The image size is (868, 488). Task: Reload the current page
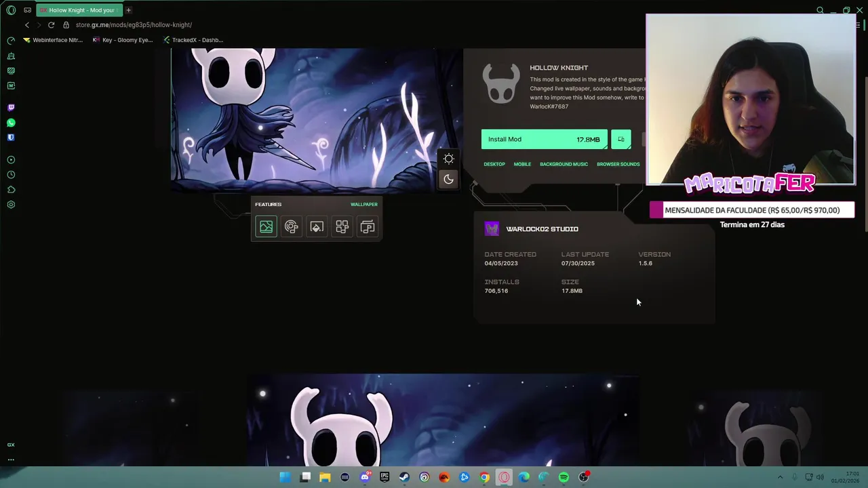pyautogui.click(x=51, y=25)
